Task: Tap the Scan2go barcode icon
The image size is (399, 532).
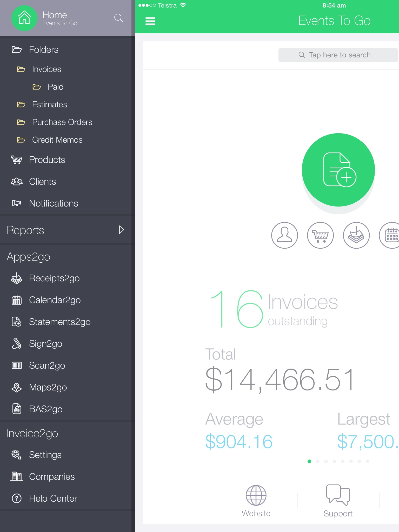Action: (17, 365)
